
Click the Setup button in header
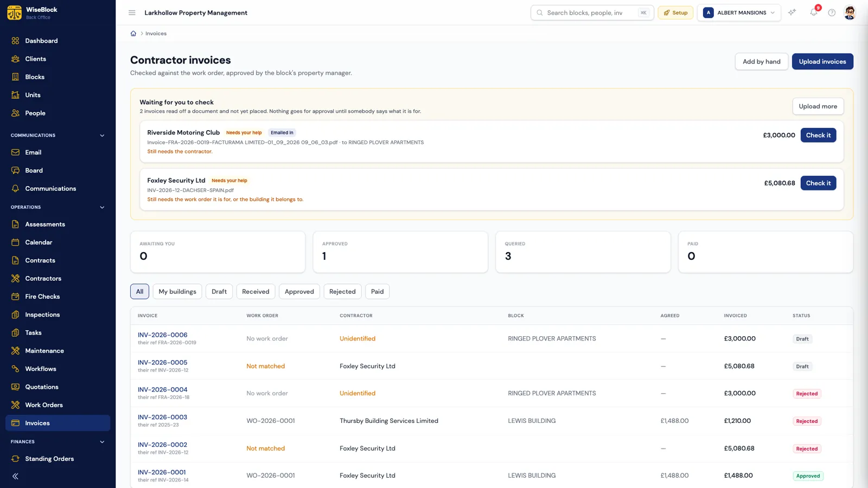click(x=675, y=12)
